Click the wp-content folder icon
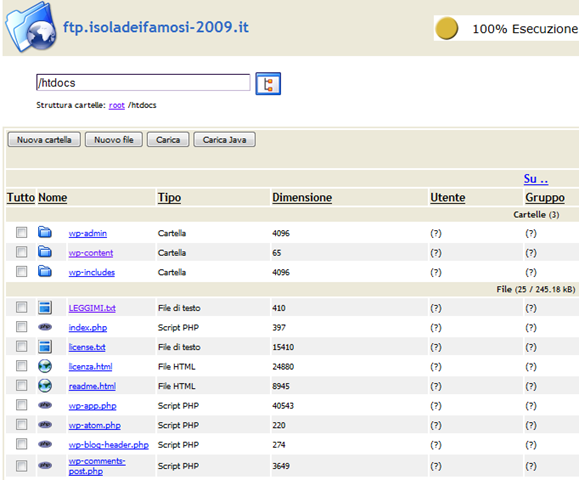 tap(45, 252)
